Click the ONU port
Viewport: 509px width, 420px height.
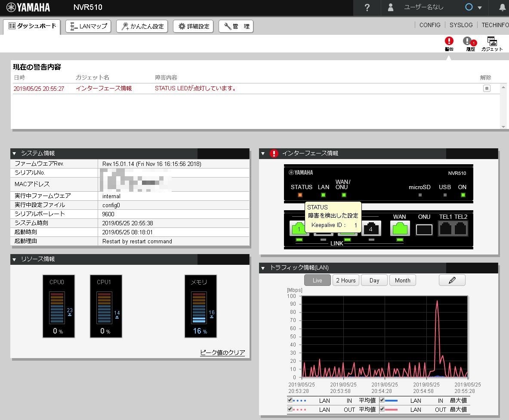pos(424,229)
